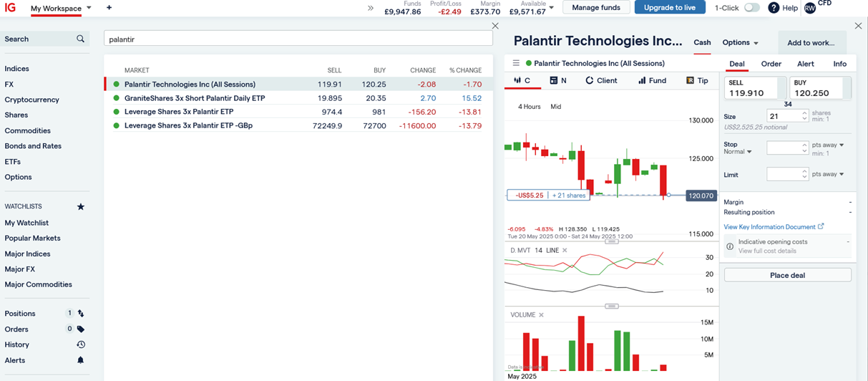Click the -US$5.25 +21 shares position label

(x=547, y=195)
